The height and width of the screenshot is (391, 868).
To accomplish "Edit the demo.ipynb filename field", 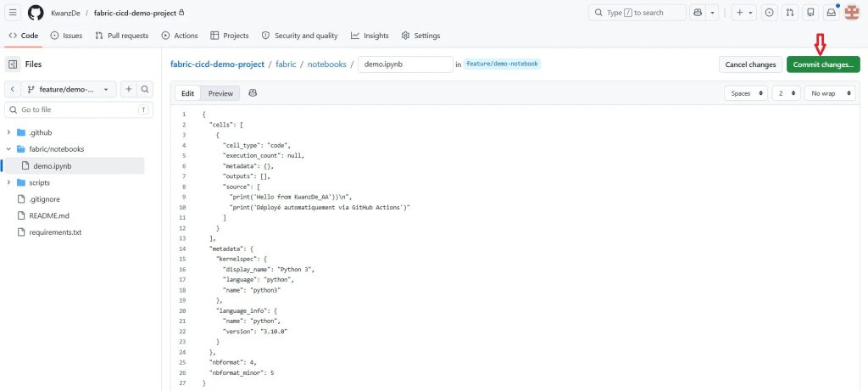I will (x=405, y=64).
